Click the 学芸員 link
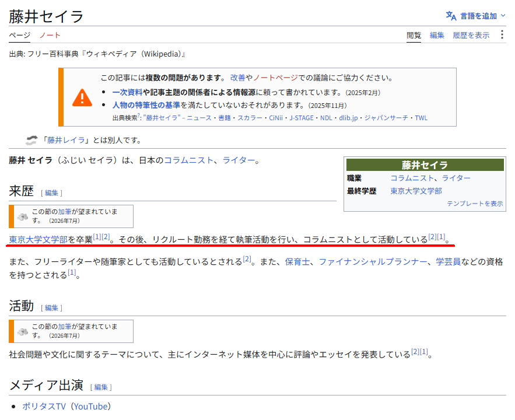 [448, 262]
